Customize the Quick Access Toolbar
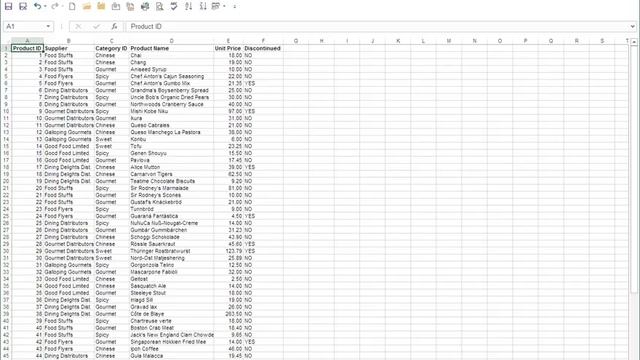 pyautogui.click(x=235, y=7)
